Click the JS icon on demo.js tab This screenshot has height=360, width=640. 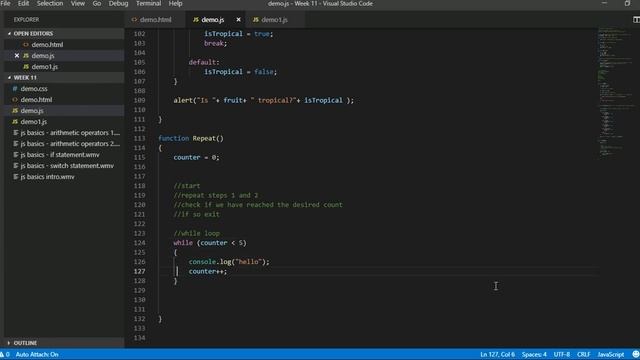(x=196, y=20)
